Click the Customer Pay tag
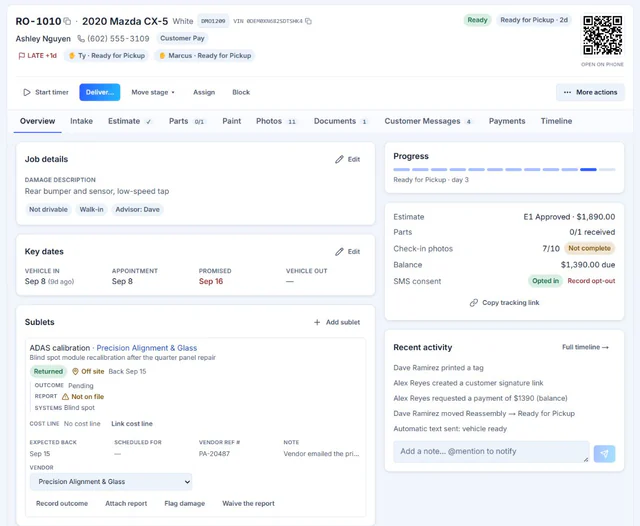 (x=182, y=38)
